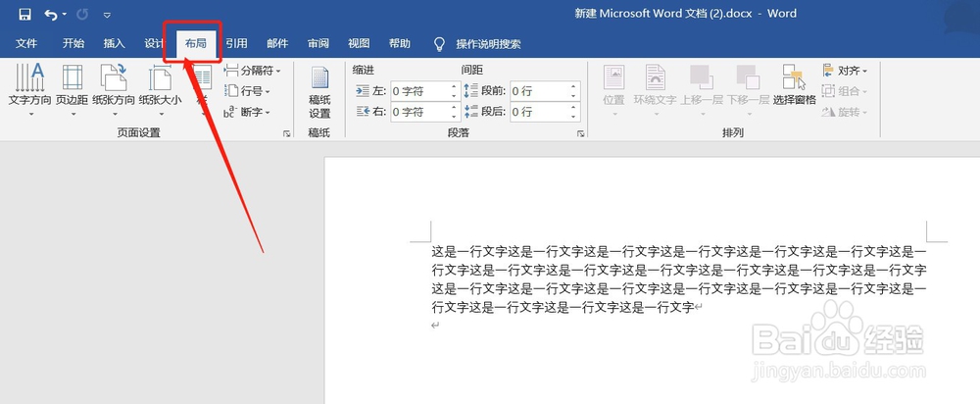The height and width of the screenshot is (404, 980).
Task: Open the 对齐 align dropdown
Action: click(845, 71)
